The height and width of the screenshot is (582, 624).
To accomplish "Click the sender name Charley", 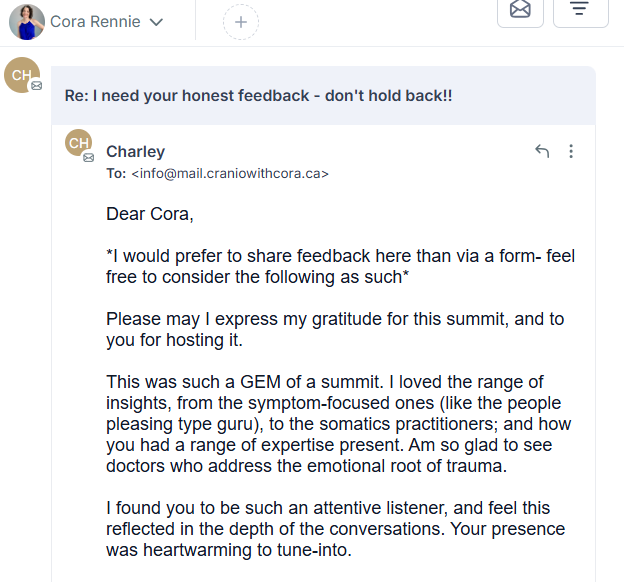I will coord(136,152).
